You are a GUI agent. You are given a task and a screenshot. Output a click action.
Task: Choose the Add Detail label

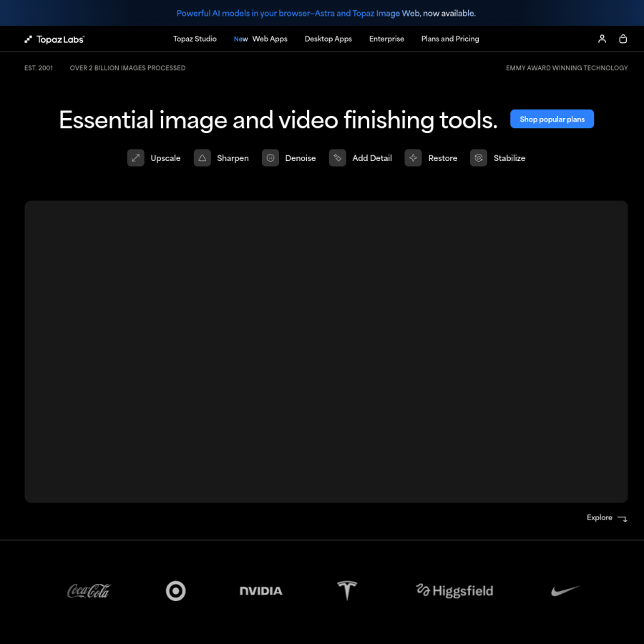click(x=372, y=158)
